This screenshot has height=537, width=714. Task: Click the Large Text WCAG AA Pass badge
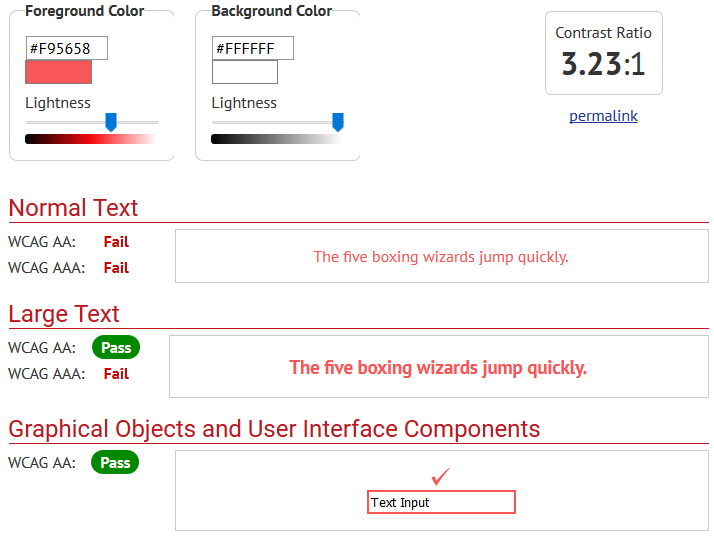pos(116,348)
